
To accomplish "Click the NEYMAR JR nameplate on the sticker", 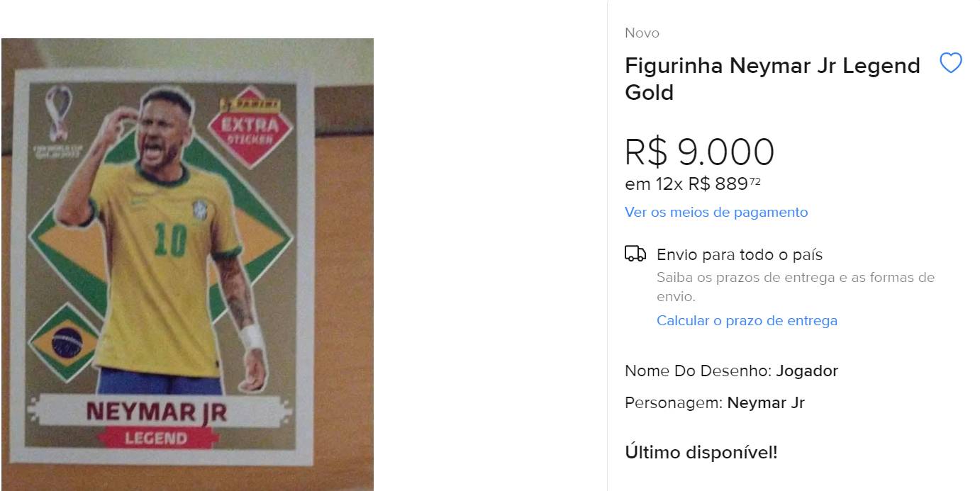I will tap(156, 411).
